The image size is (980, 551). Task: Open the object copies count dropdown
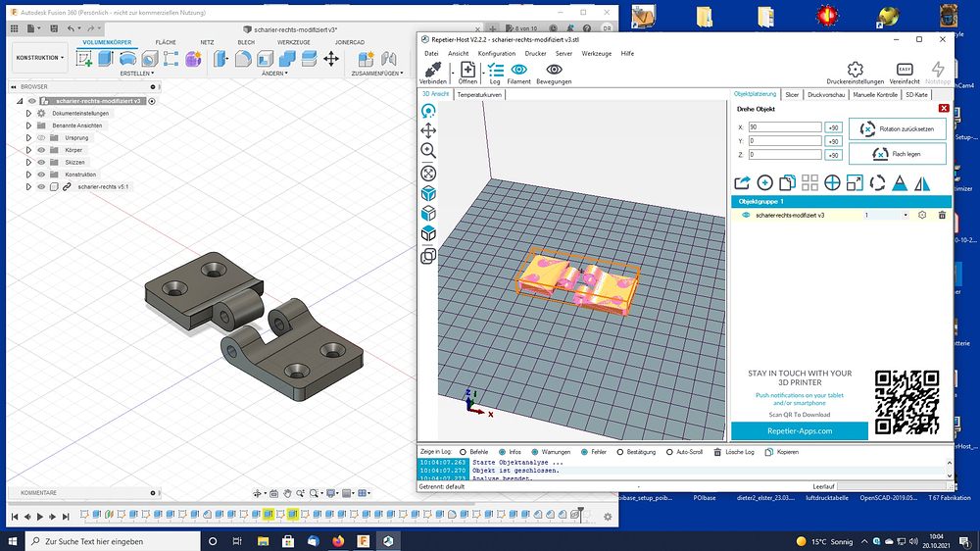[905, 215]
